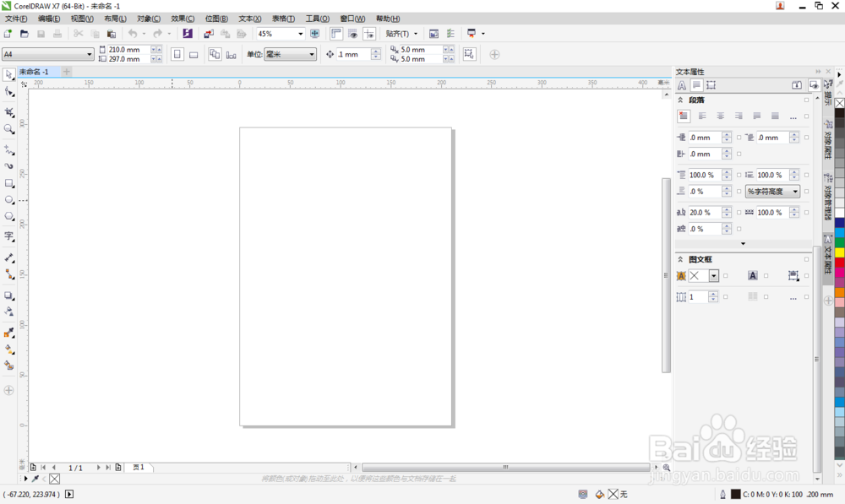Click the 页1 page tab
This screenshot has height=504, width=845.
coord(139,468)
